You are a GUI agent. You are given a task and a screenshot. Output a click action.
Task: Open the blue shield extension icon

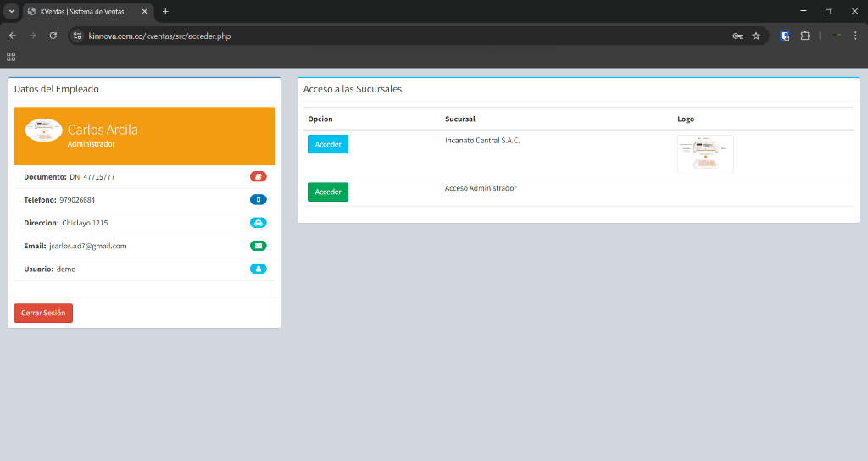pyautogui.click(x=784, y=36)
